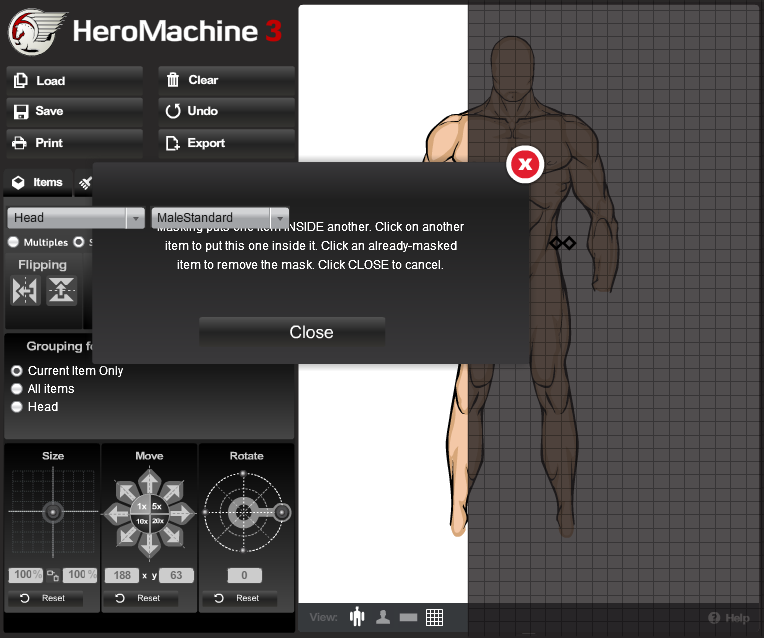Open the Head slot dropdown
The width and height of the screenshot is (764, 638).
click(x=76, y=218)
